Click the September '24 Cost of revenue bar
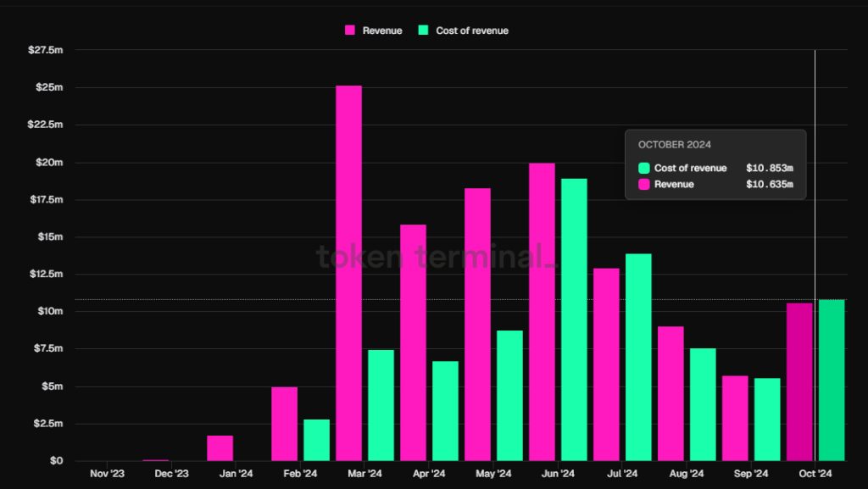 click(x=767, y=419)
